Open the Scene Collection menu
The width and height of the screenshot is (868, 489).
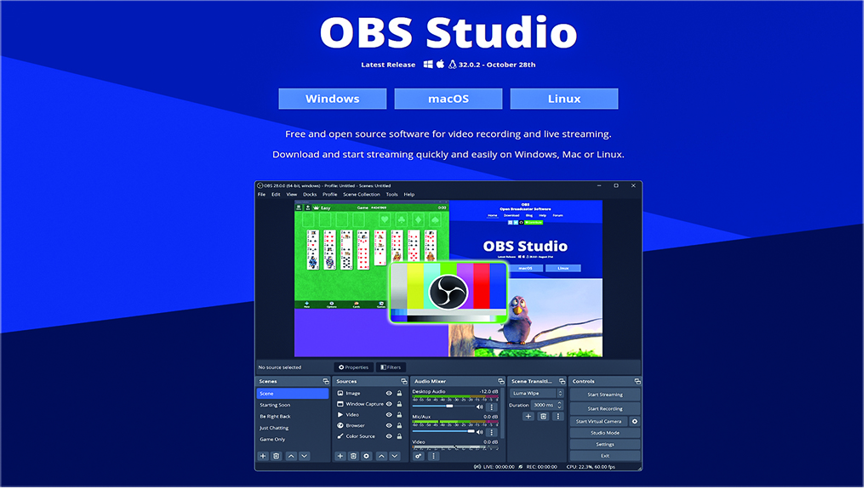click(x=362, y=195)
